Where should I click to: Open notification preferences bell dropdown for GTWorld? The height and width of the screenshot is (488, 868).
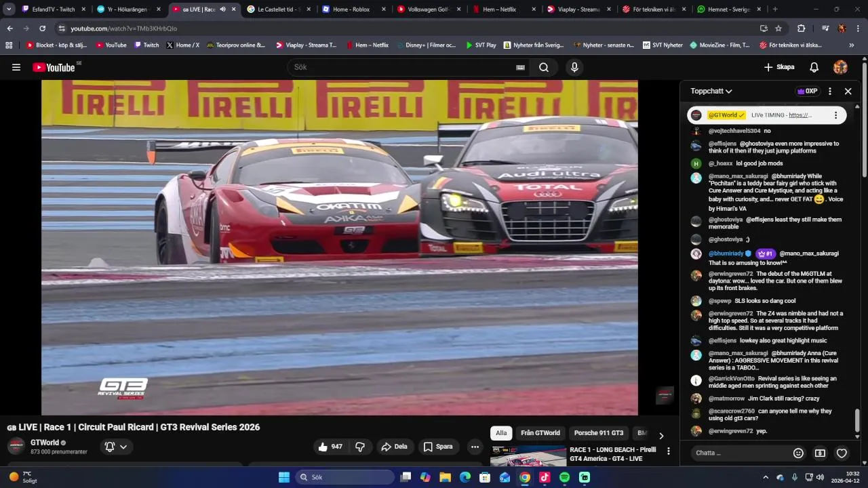pos(116,447)
